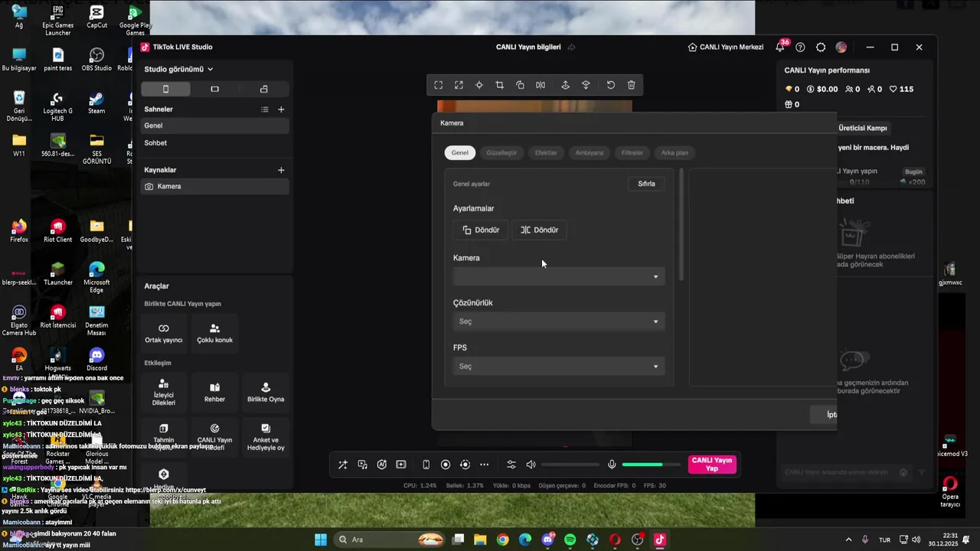Viewport: 980px width, 551px height.
Task: Delete the source with trash icon
Action: click(x=632, y=85)
